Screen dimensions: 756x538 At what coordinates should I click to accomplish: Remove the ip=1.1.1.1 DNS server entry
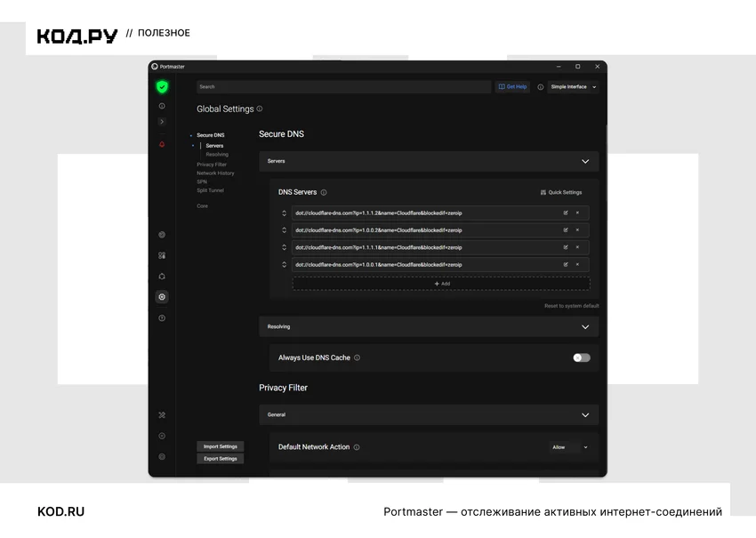coord(577,247)
